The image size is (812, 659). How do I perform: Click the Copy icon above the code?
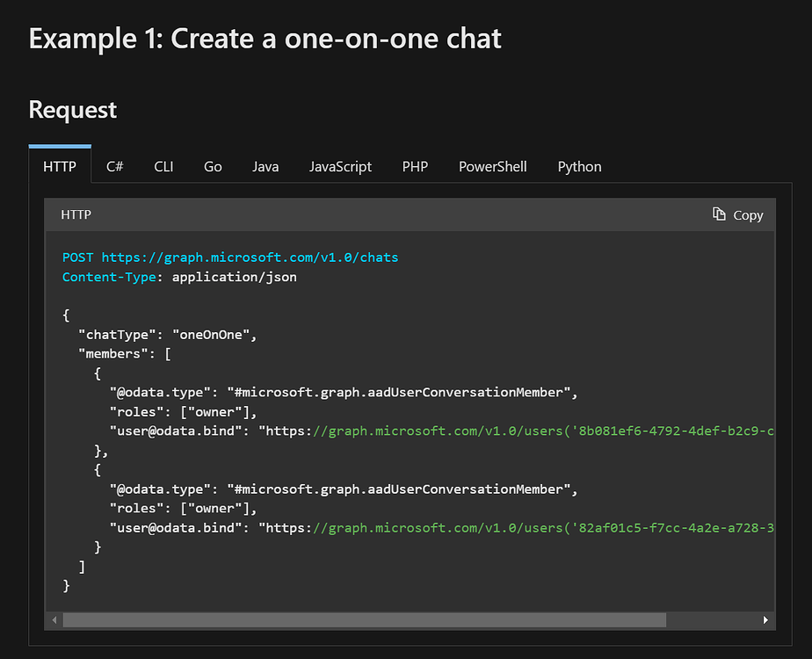click(717, 214)
